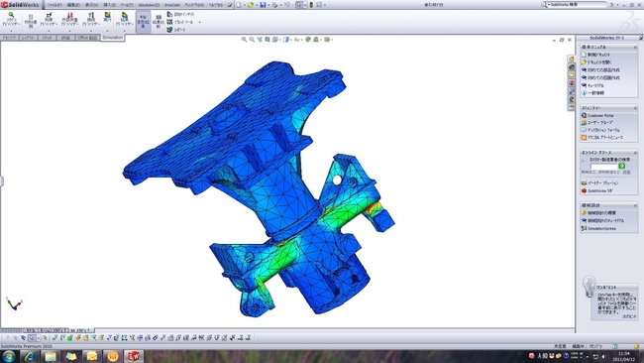
Task: Click Zoom to Fit magnifier in view toolbar
Action: [244, 40]
